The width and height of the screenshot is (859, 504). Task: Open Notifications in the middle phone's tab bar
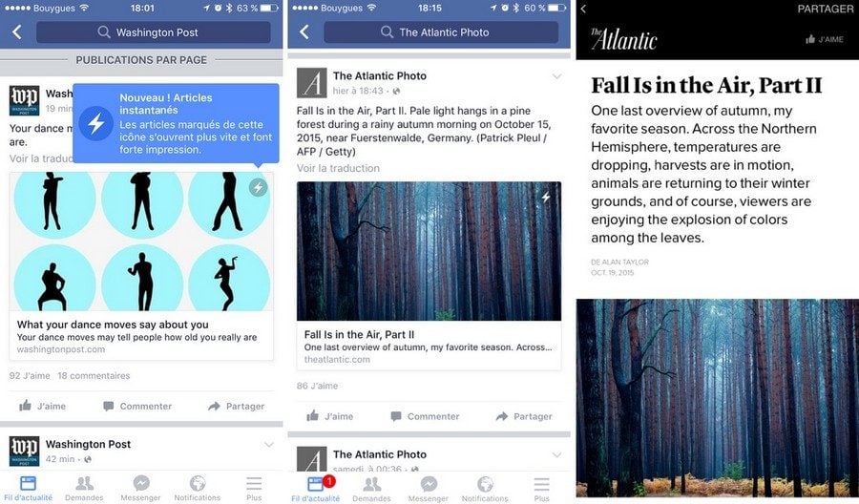pos(485,488)
